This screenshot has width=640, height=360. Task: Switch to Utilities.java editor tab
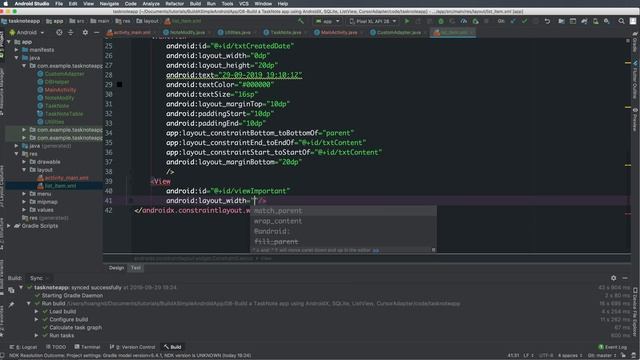click(234, 32)
